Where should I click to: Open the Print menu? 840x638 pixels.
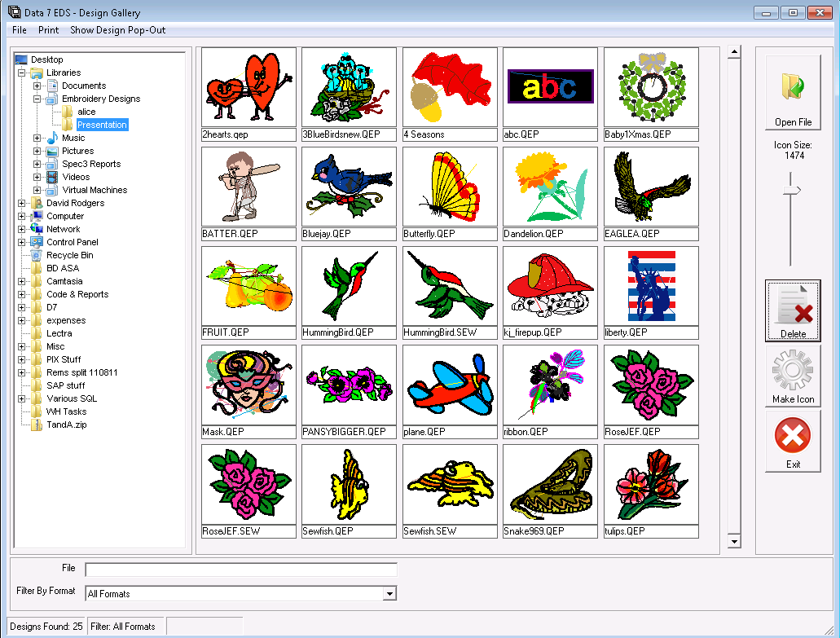(x=48, y=30)
